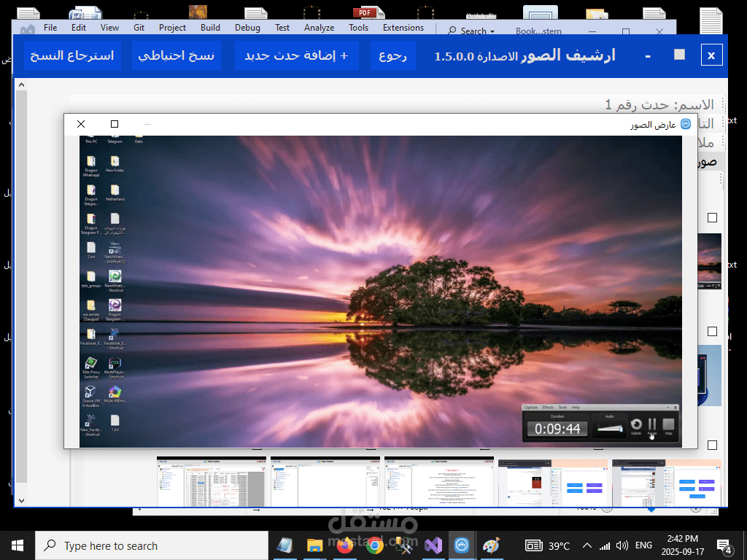Open the View menu in Visual Studio
Viewport: 747px width, 560px height.
tap(109, 28)
